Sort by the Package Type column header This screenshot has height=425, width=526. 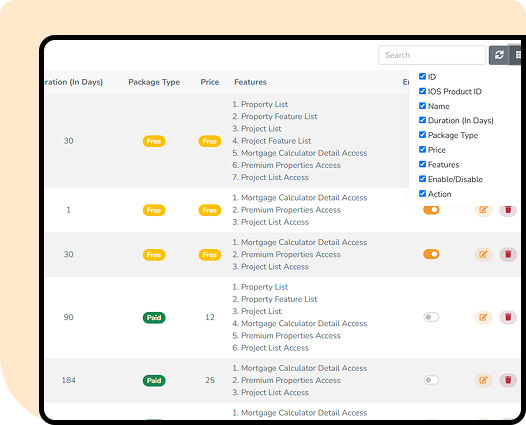coord(154,82)
